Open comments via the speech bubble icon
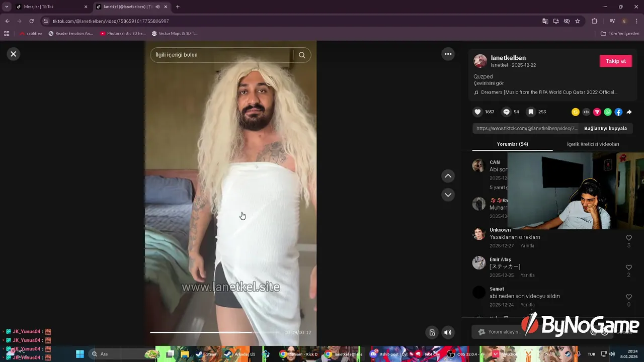644x362 pixels. point(507,112)
